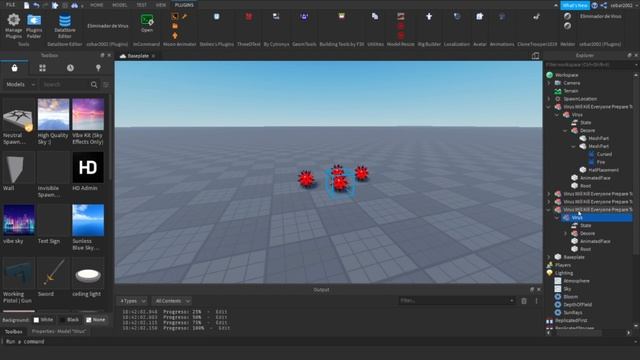The height and width of the screenshot is (360, 640).
Task: Click the Utilities plugin icon
Action: click(x=375, y=17)
